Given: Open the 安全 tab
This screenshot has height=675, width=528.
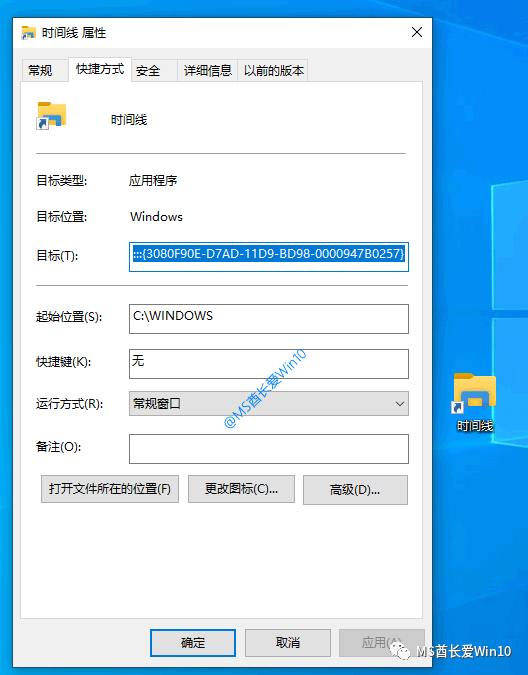Looking at the screenshot, I should (x=154, y=71).
